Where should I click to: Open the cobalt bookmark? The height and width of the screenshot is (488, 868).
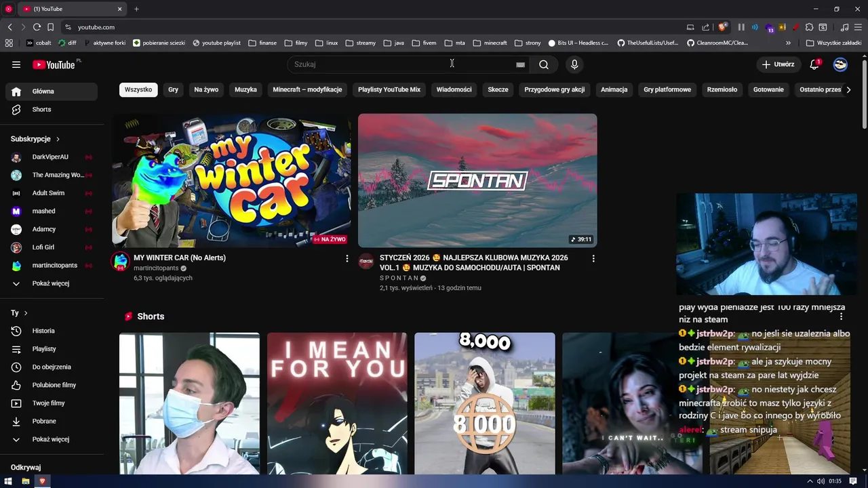click(39, 43)
